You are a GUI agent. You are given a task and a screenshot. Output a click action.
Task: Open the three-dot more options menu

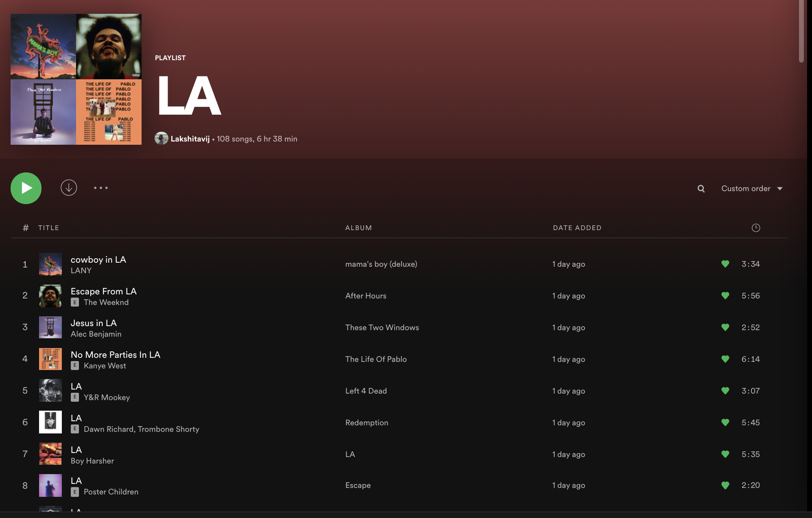[x=101, y=188]
